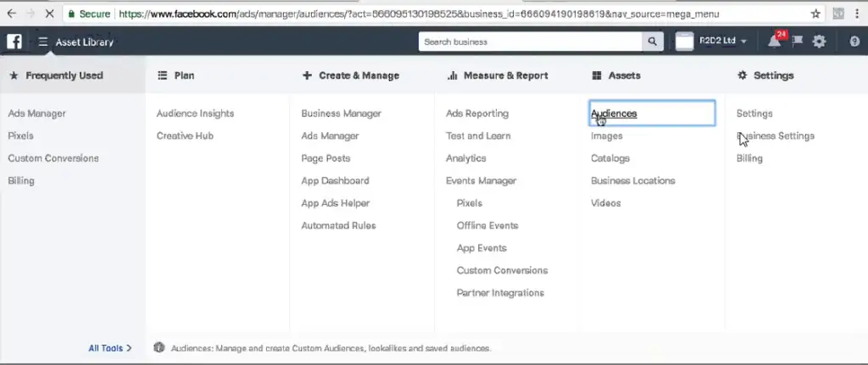The image size is (868, 365).
Task: Open Test and Learn
Action: click(x=478, y=135)
